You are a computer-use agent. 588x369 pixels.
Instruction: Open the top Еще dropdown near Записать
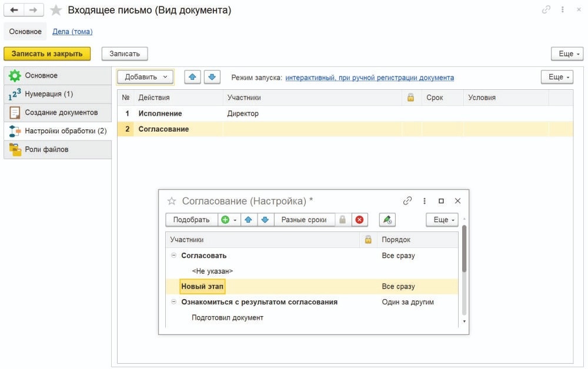pyautogui.click(x=567, y=53)
